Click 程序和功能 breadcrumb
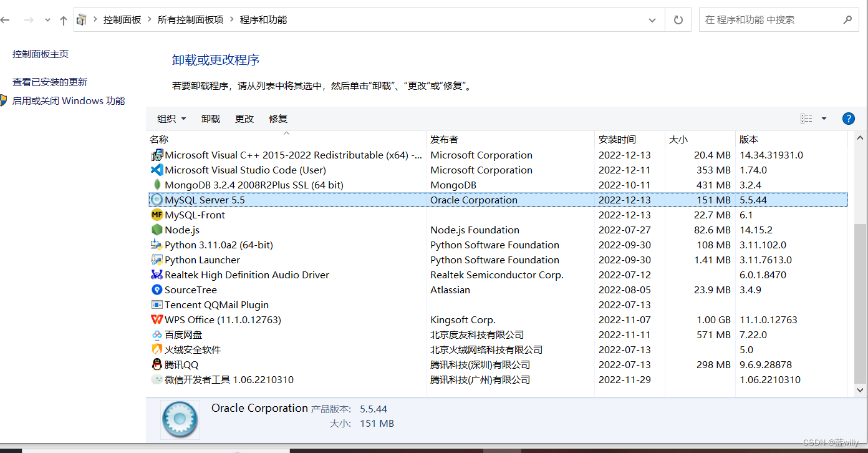Screen dimensions: 868x453 click(x=263, y=20)
